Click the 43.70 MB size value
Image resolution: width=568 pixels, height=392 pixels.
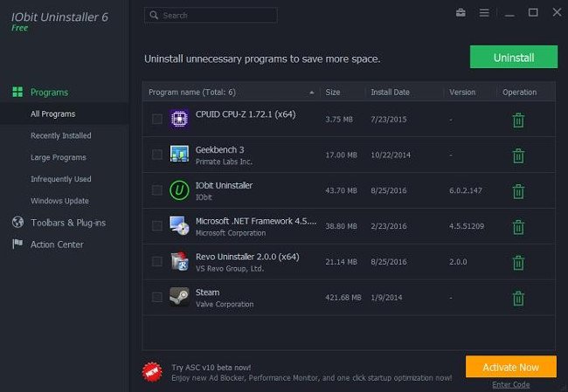341,190
